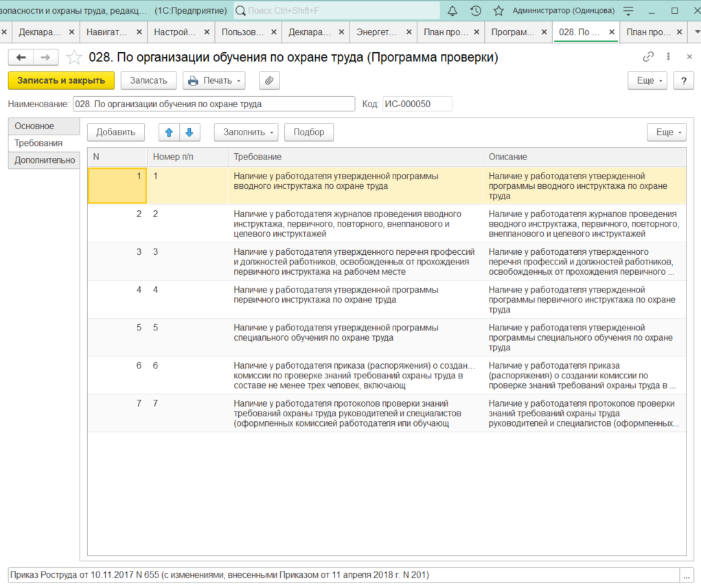The height and width of the screenshot is (588, 701).
Task: Move row down blue arrow
Action: pos(189,133)
